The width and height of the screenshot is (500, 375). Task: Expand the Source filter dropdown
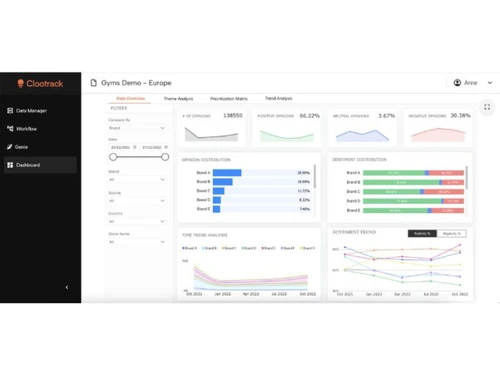click(137, 201)
